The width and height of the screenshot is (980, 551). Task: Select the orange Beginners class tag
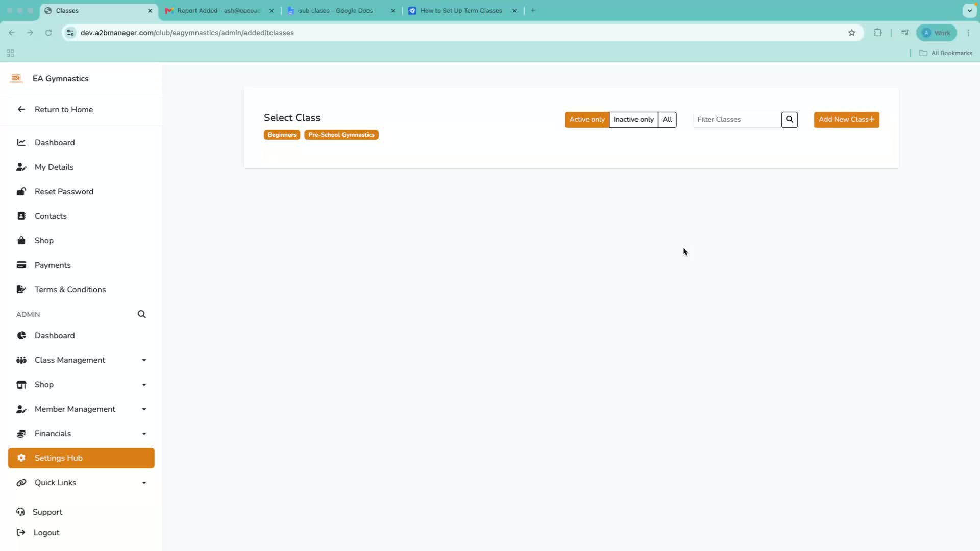[x=282, y=135]
